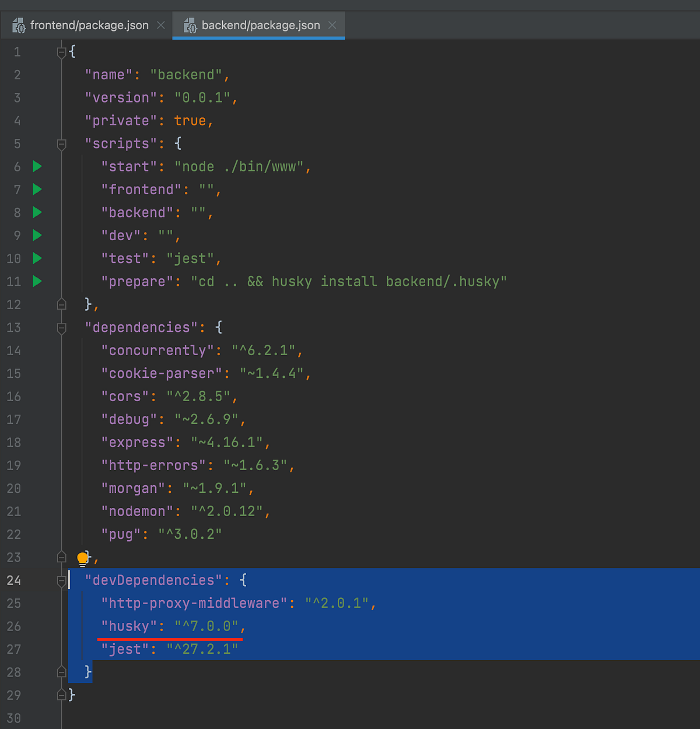Screen dimensions: 700x729
Task: Click the "nodemon" dependency key
Action: pos(138,511)
